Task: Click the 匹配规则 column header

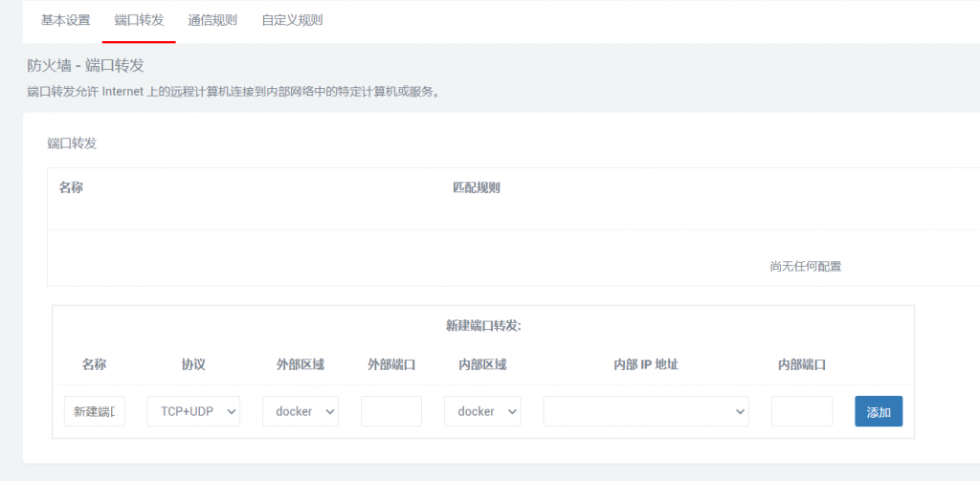Action: coord(476,187)
